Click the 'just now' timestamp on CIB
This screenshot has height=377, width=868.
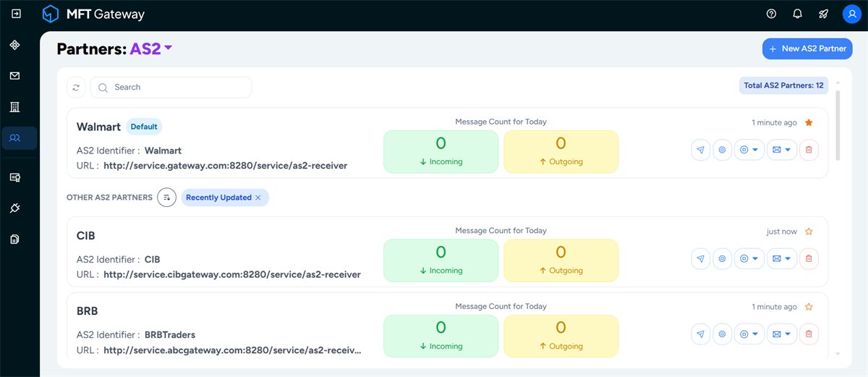coord(782,232)
